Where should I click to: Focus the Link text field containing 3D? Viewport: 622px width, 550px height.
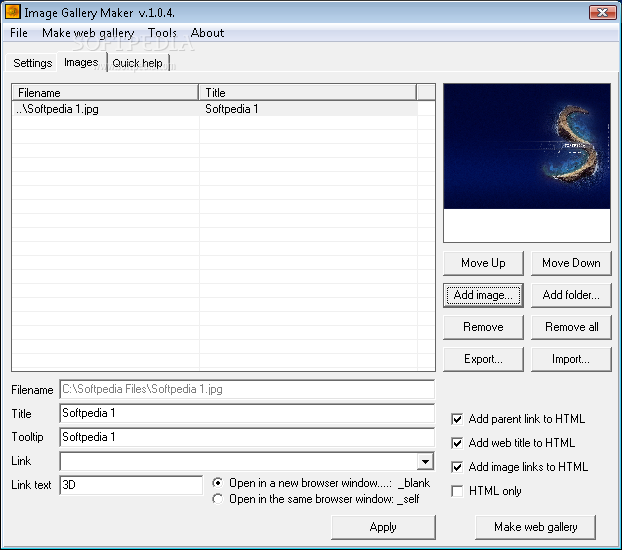[131, 485]
